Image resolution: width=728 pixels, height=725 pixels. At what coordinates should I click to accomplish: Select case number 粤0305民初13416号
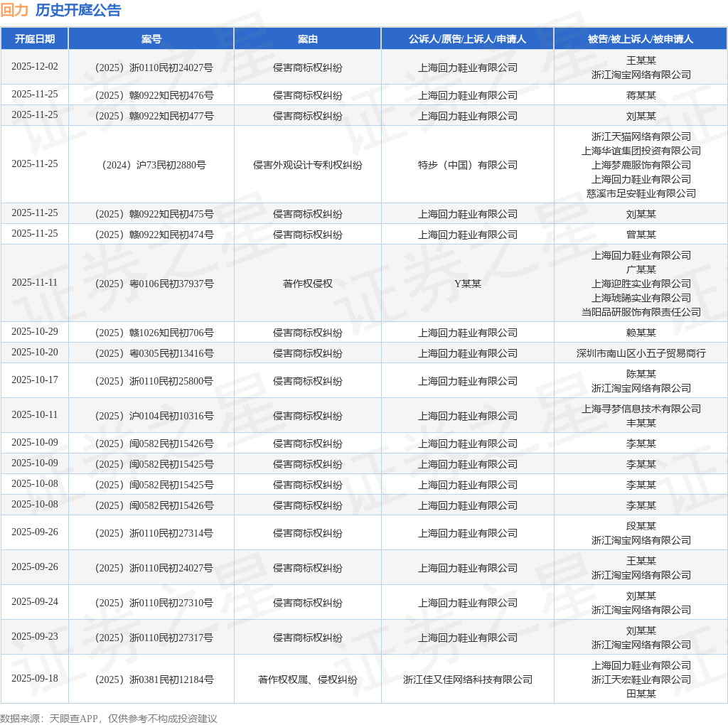(x=154, y=353)
